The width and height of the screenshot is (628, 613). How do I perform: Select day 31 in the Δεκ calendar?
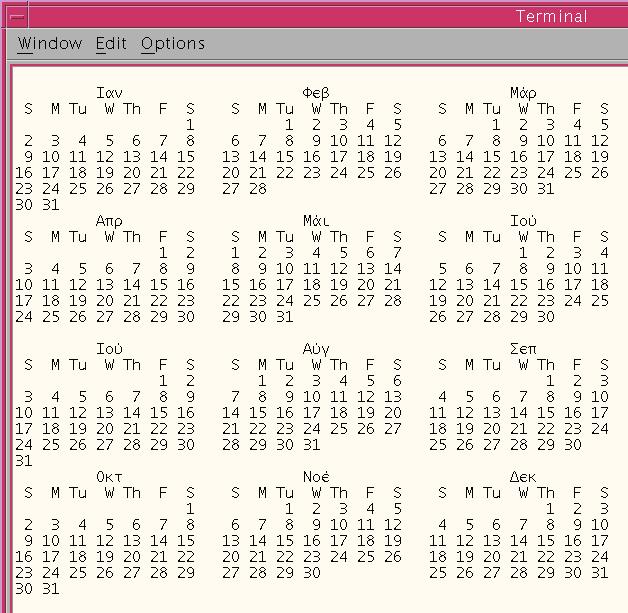pyautogui.click(x=600, y=573)
